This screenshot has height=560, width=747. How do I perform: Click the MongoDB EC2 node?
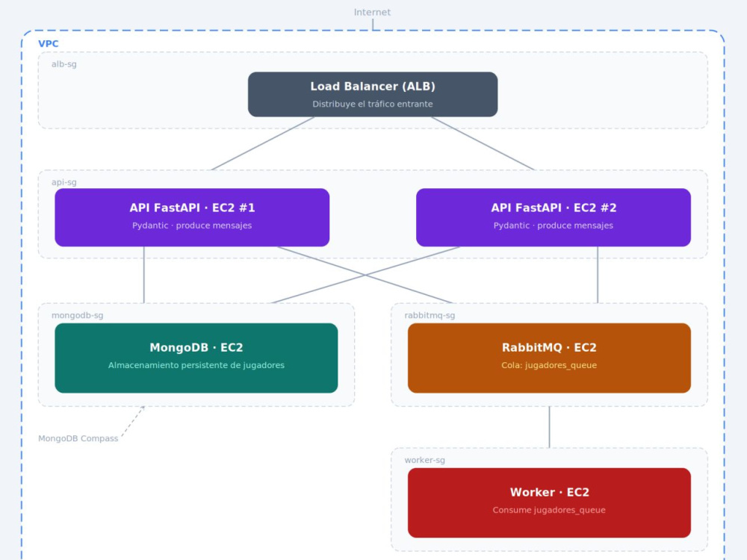coord(196,358)
